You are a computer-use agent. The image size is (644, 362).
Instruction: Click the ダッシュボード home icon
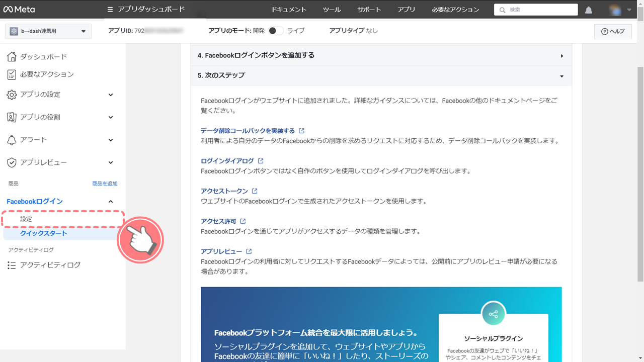(12, 57)
